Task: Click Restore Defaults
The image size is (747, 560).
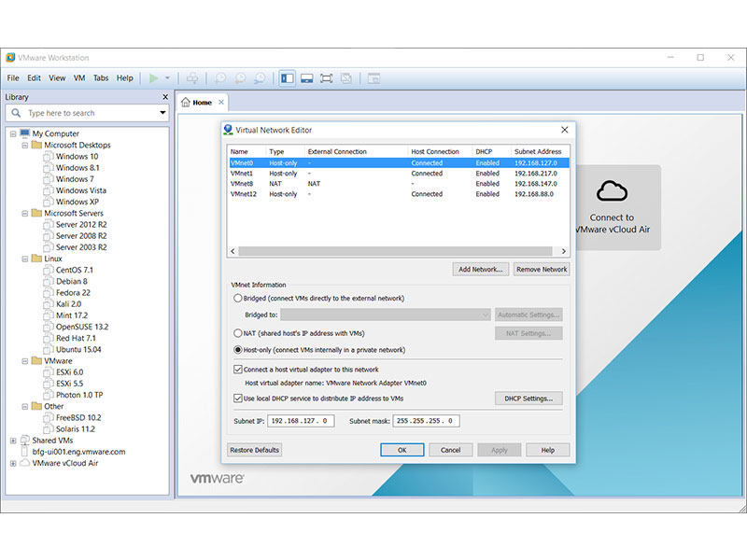Action: point(254,450)
